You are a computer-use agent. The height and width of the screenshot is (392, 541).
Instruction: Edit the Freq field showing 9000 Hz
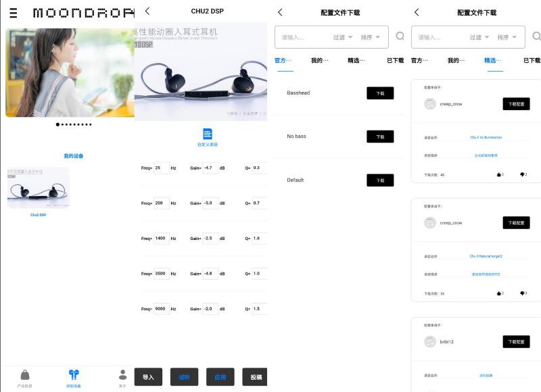tap(162, 309)
